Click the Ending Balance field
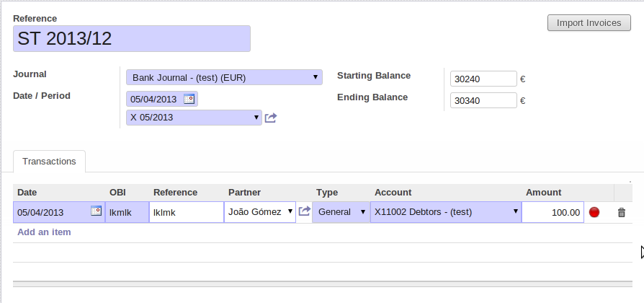 (x=483, y=100)
